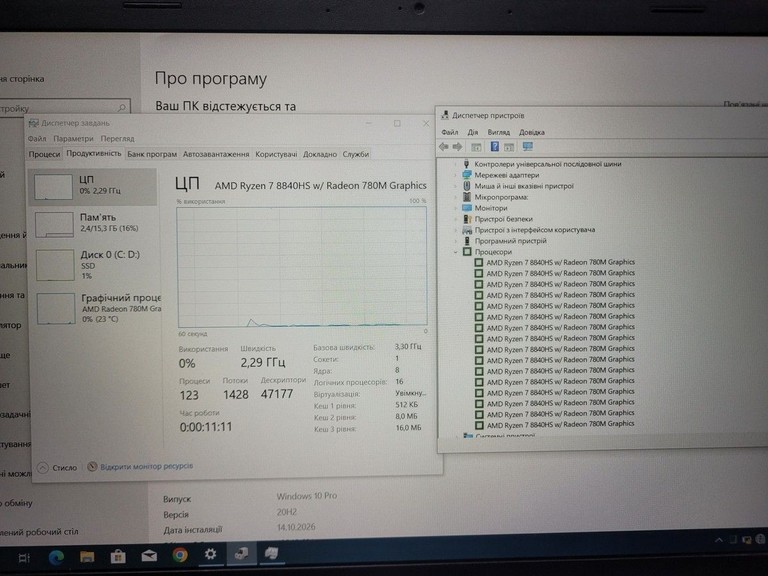Screen dimensions: 768x576
Task: Select Диск 0 (C: D:) performance item
Action: pyautogui.click(x=95, y=265)
